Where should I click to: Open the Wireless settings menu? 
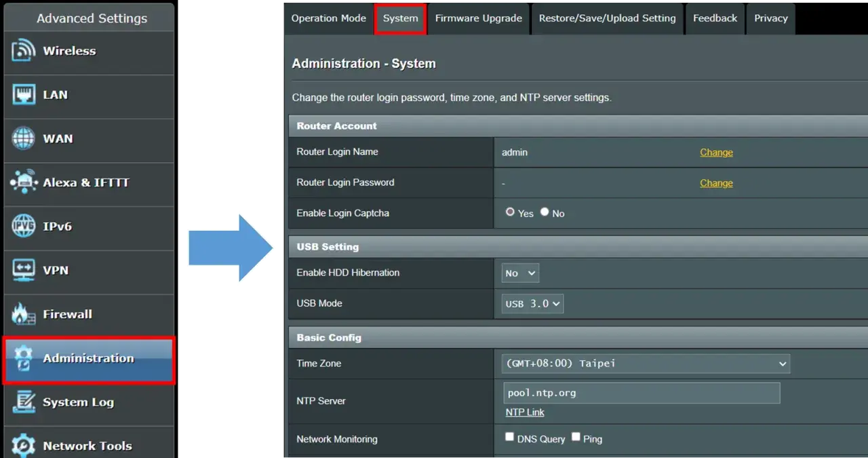89,52
